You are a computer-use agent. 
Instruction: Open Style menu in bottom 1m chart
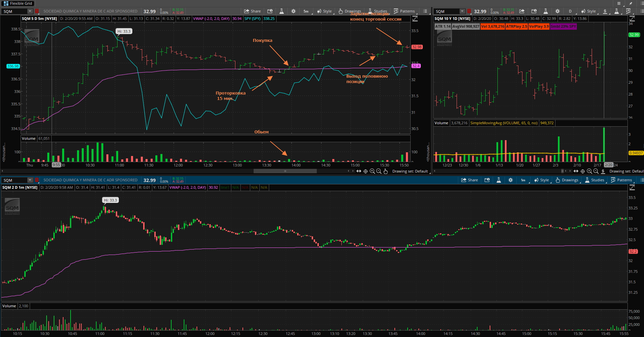tap(541, 180)
